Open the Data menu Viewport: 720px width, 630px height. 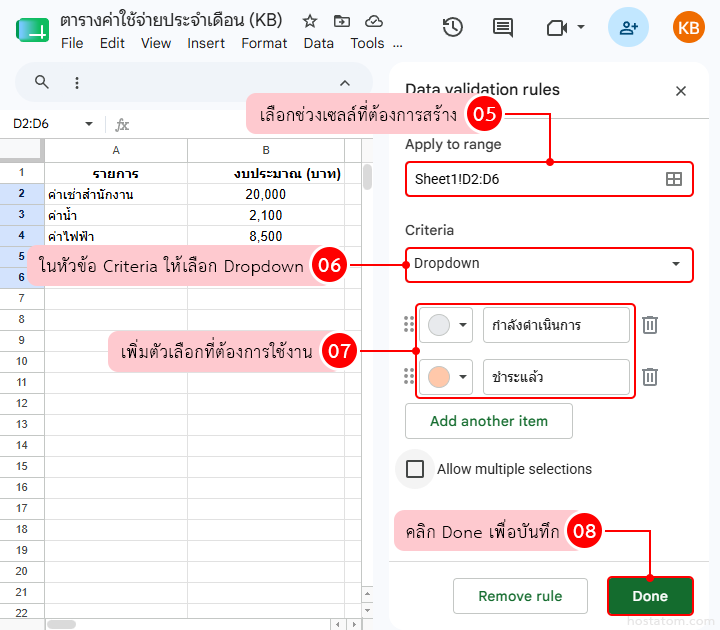click(318, 43)
